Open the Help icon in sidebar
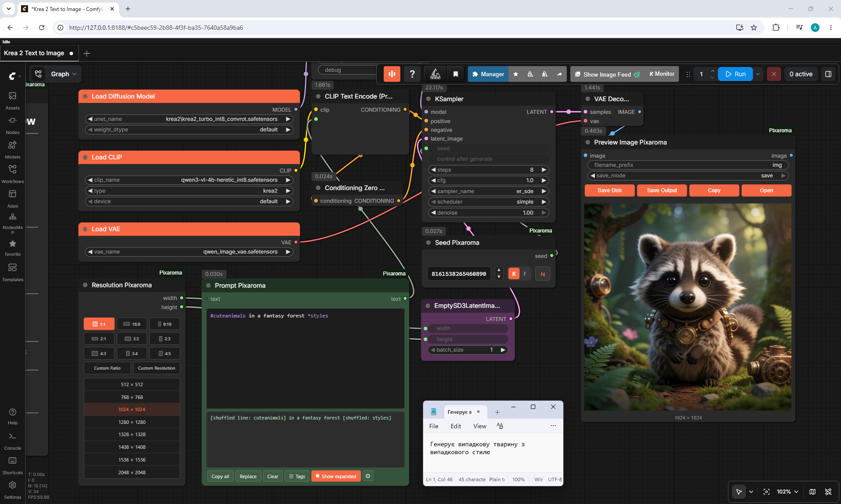 12,416
